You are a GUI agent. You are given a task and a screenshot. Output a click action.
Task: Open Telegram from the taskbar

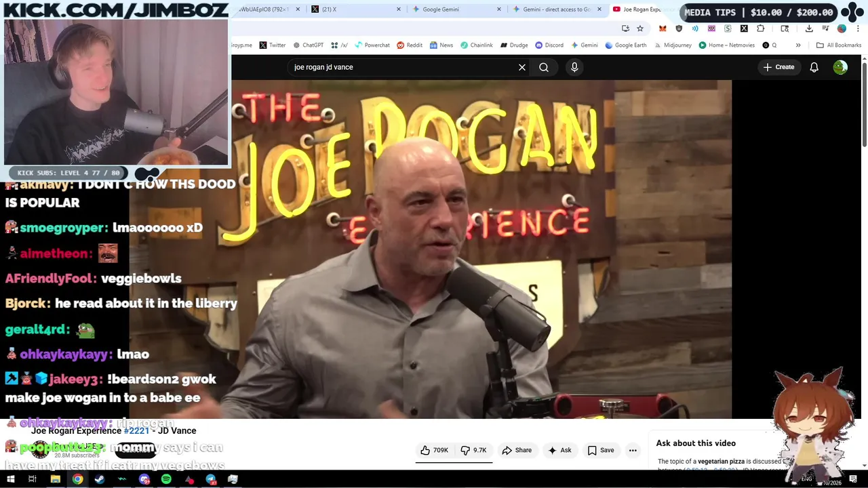point(211,479)
